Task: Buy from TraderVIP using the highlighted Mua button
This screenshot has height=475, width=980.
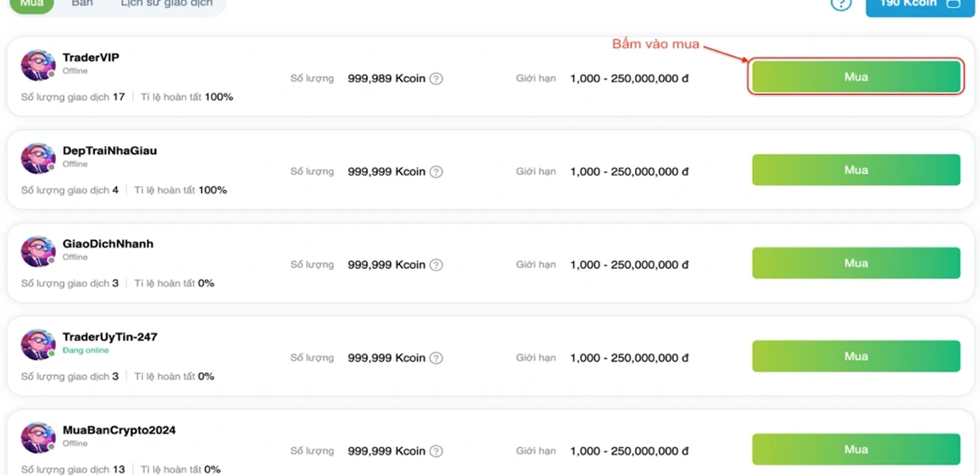Action: point(855,77)
